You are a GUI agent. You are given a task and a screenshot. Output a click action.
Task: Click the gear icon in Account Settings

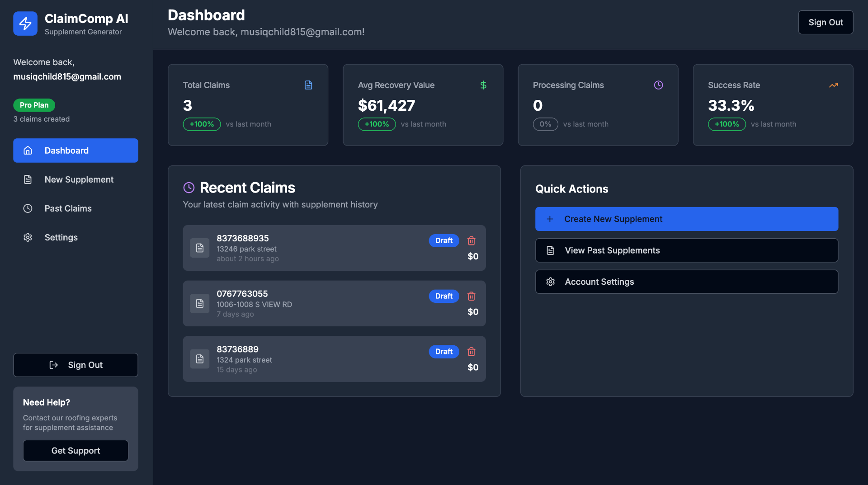tap(550, 282)
